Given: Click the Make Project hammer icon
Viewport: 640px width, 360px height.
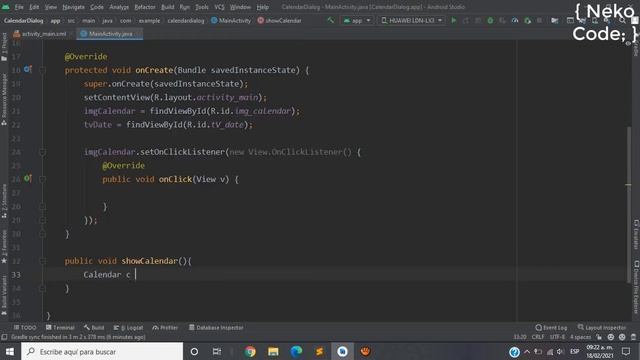Looking at the screenshot, I should click(330, 20).
